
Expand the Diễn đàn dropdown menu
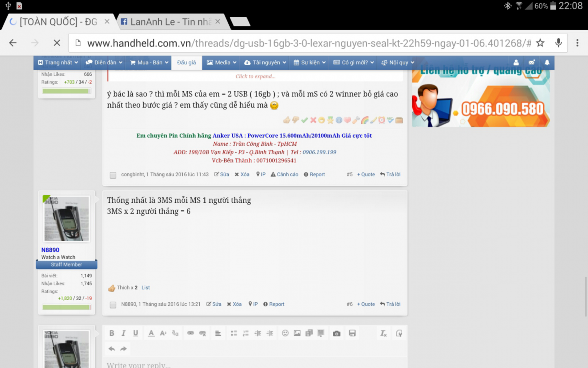(103, 62)
